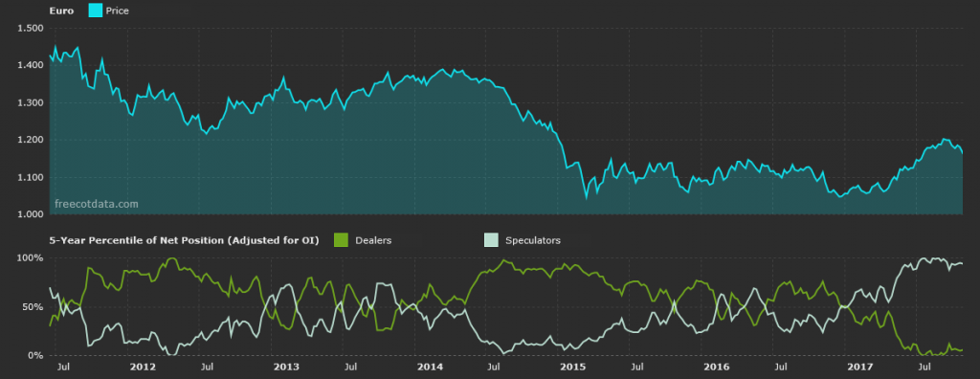This screenshot has height=379, width=980.
Task: Toggle the Speculators series label
Action: pyautogui.click(x=532, y=240)
